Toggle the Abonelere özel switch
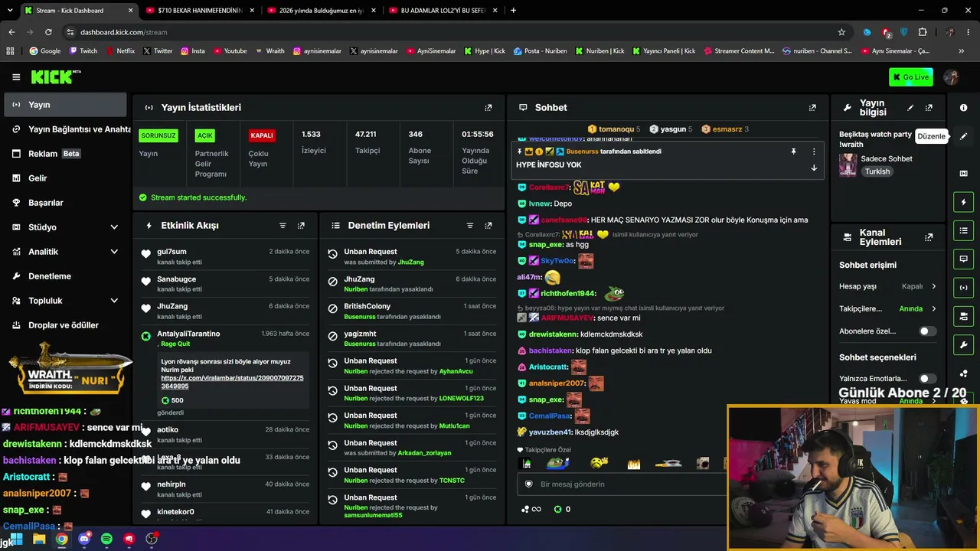This screenshot has height=551, width=980. pos(927,331)
